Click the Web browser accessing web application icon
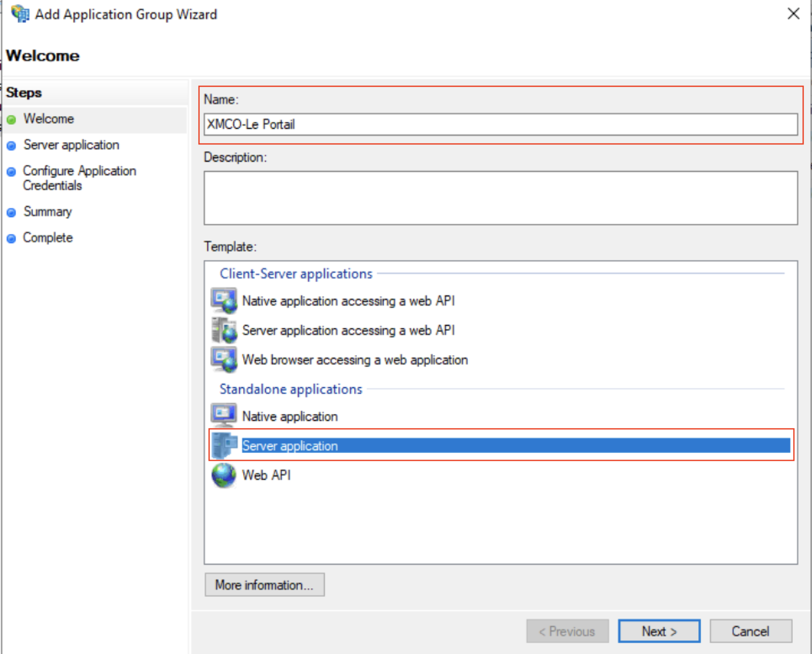The image size is (812, 654). 224,359
